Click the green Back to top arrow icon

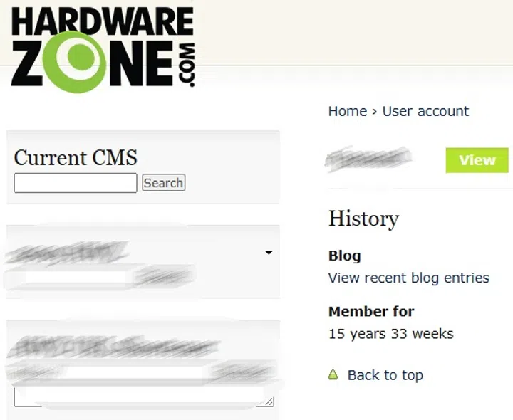[333, 374]
